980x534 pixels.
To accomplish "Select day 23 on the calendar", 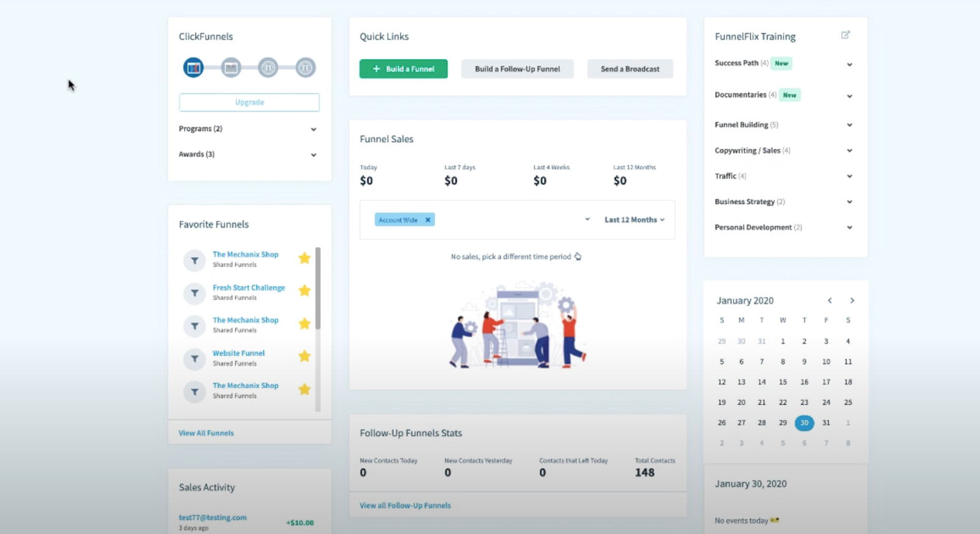I will pos(804,402).
